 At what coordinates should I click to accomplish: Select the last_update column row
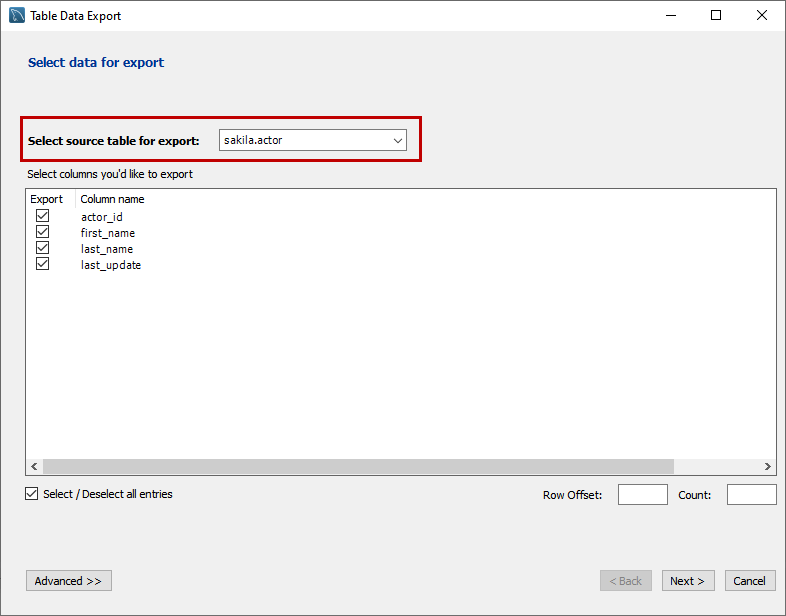click(x=111, y=265)
